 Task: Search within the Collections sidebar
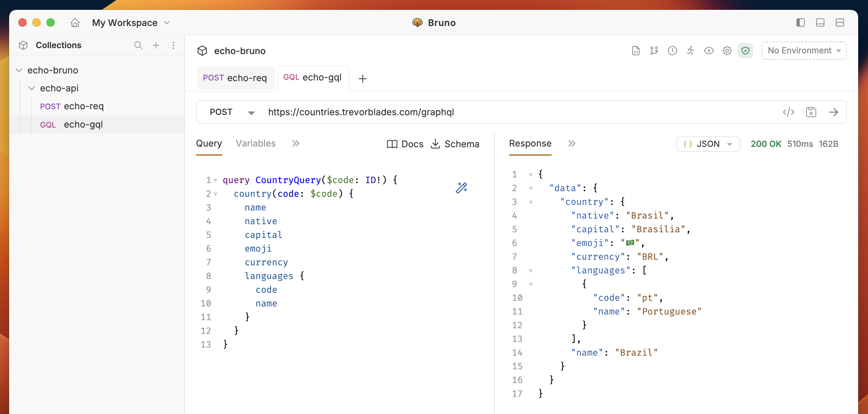138,45
